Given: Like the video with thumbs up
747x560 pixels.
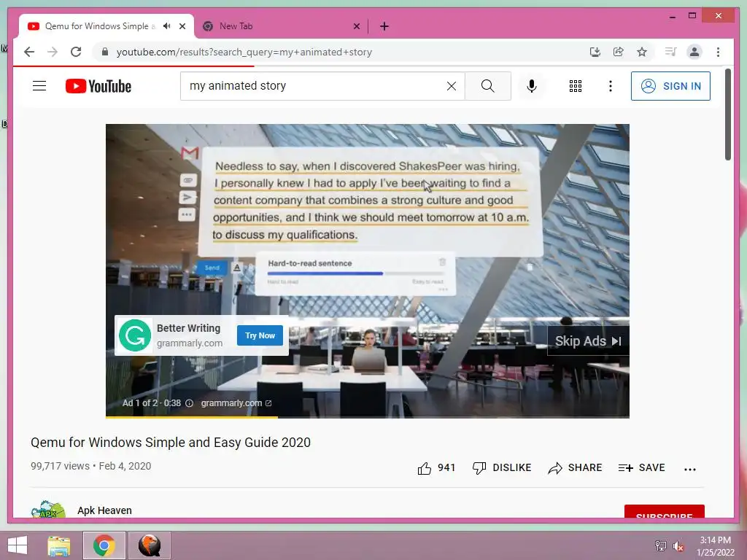Looking at the screenshot, I should pyautogui.click(x=424, y=468).
